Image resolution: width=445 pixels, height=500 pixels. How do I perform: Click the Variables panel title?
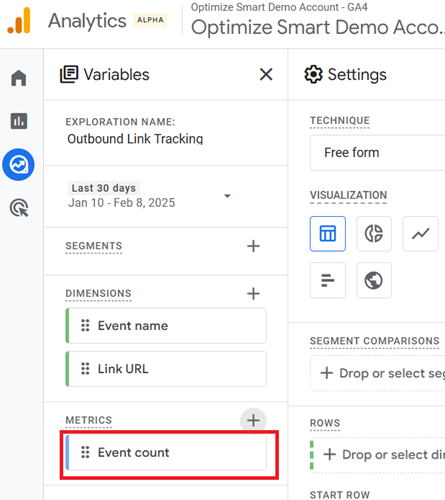tap(116, 74)
